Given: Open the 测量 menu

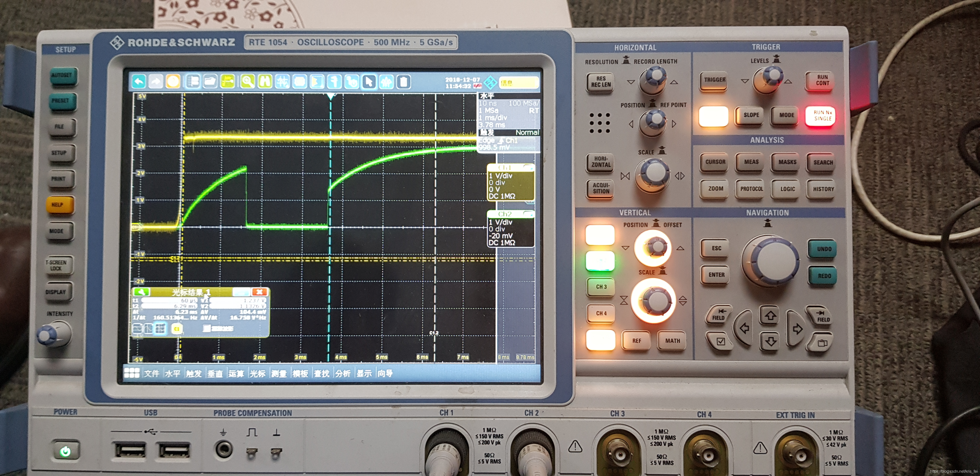Looking at the screenshot, I should click(x=279, y=373).
